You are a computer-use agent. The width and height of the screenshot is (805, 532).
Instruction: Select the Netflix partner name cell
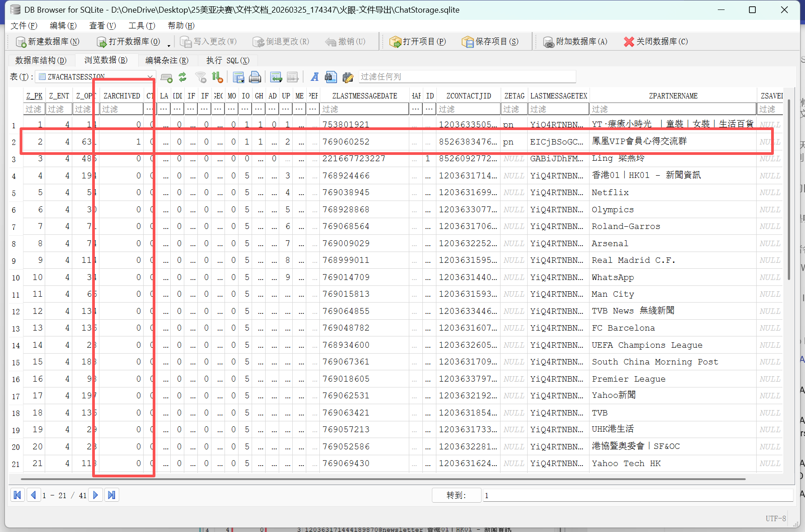673,192
